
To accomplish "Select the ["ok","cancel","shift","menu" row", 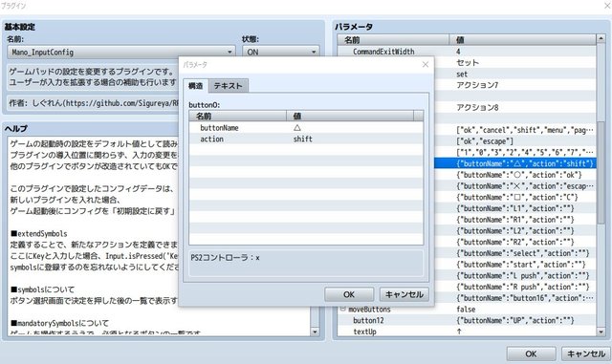I will (x=514, y=130).
